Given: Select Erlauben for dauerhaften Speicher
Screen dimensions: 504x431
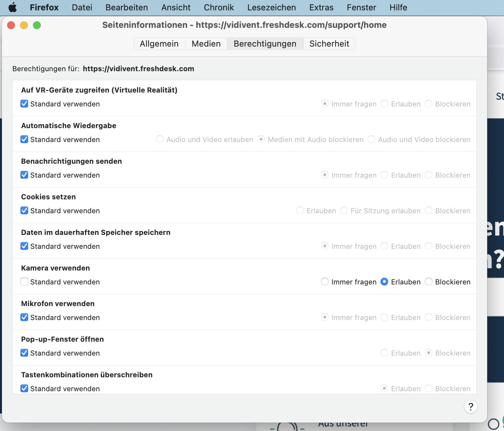Looking at the screenshot, I should point(384,246).
